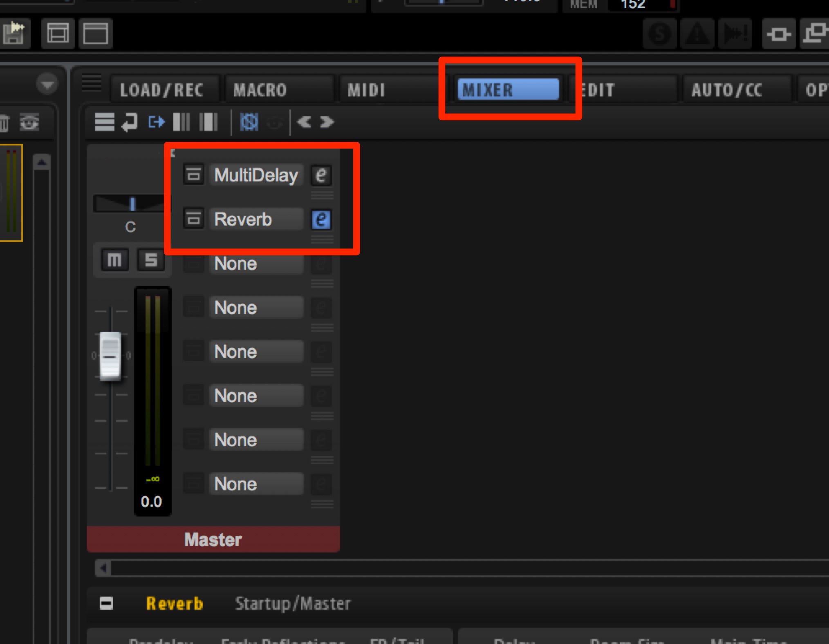Click the Master level value 0.0
Image resolution: width=829 pixels, height=644 pixels.
pos(151,501)
